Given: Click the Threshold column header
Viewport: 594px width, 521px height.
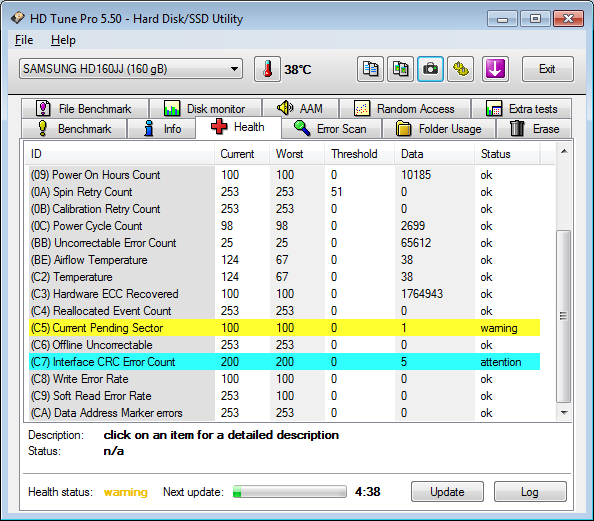Looking at the screenshot, I should 360,154.
